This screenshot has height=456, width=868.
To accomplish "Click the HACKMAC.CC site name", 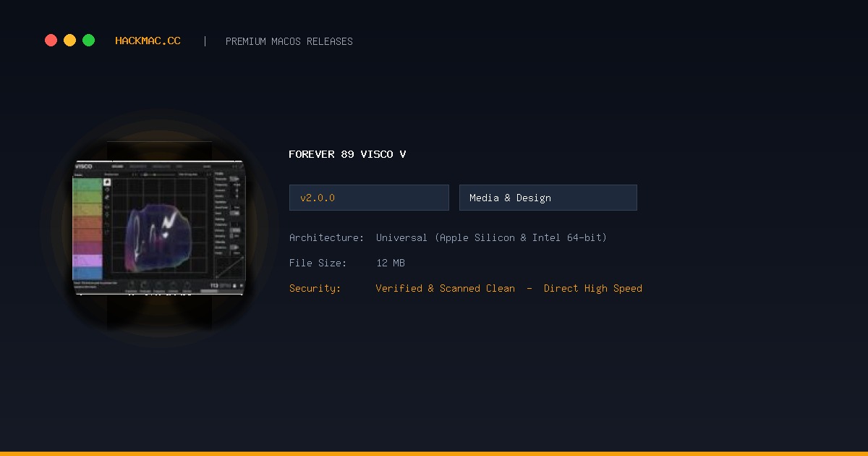I will pyautogui.click(x=148, y=41).
